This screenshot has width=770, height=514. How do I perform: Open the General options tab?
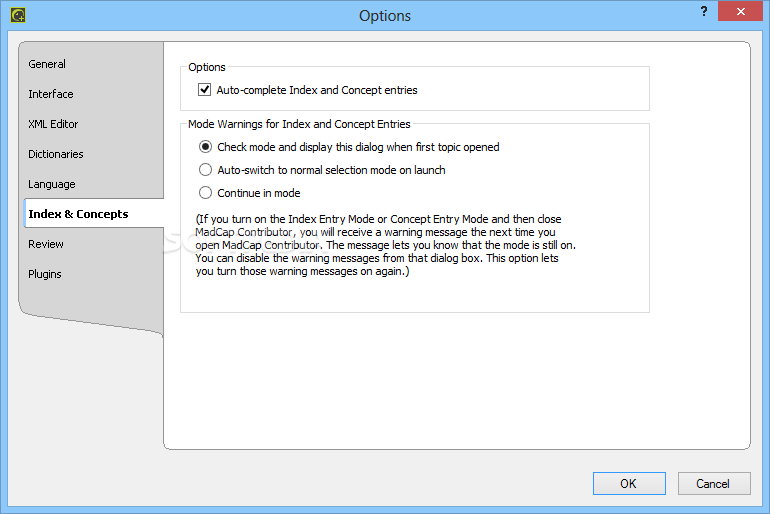click(47, 64)
